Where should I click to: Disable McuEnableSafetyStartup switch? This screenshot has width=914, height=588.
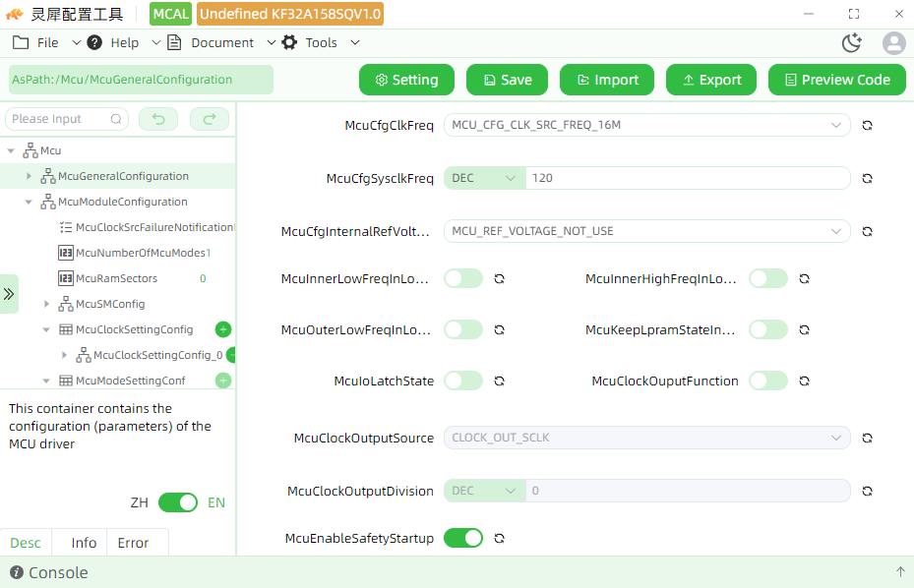pos(463,538)
